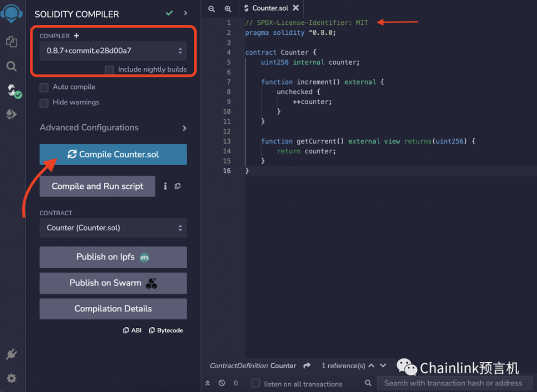537x392 pixels.
Task: Click the Compilation Details button
Action: (x=113, y=309)
